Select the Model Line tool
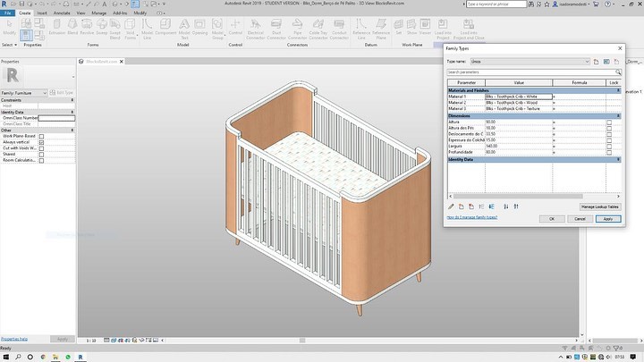Viewport: 644px width, 362px height. 147,29
